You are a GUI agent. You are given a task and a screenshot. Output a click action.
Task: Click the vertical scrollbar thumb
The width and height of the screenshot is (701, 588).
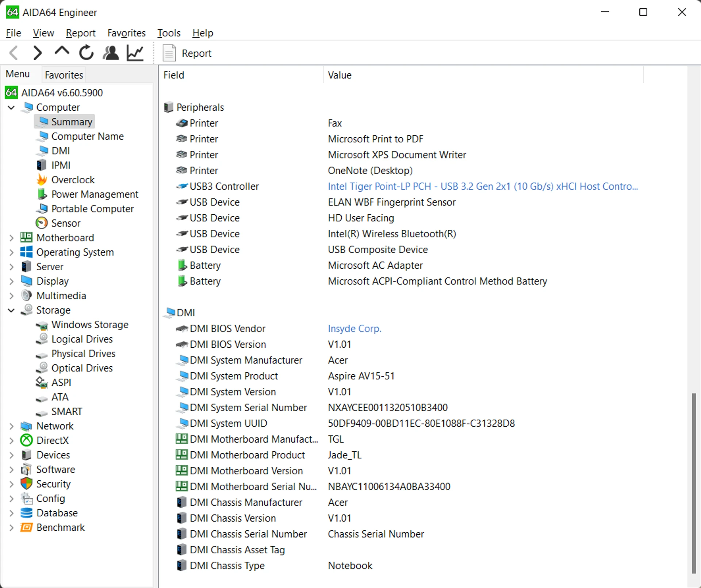tap(694, 483)
